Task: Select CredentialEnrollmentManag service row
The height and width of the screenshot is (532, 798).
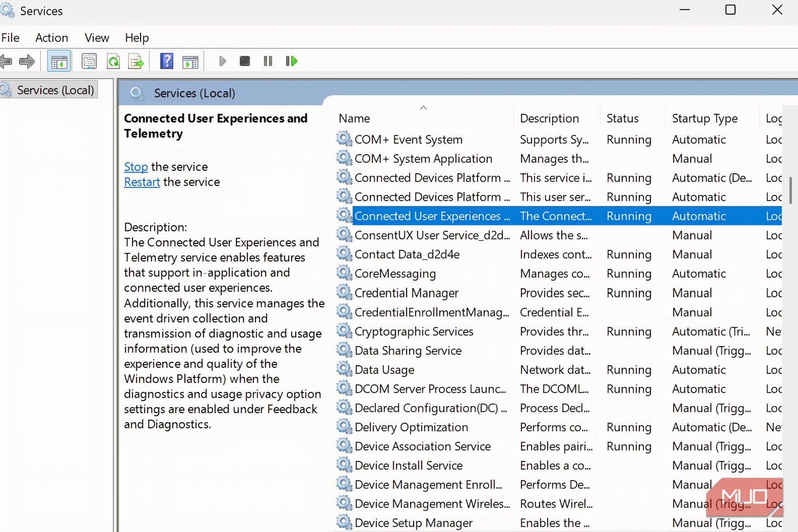Action: 559,312
